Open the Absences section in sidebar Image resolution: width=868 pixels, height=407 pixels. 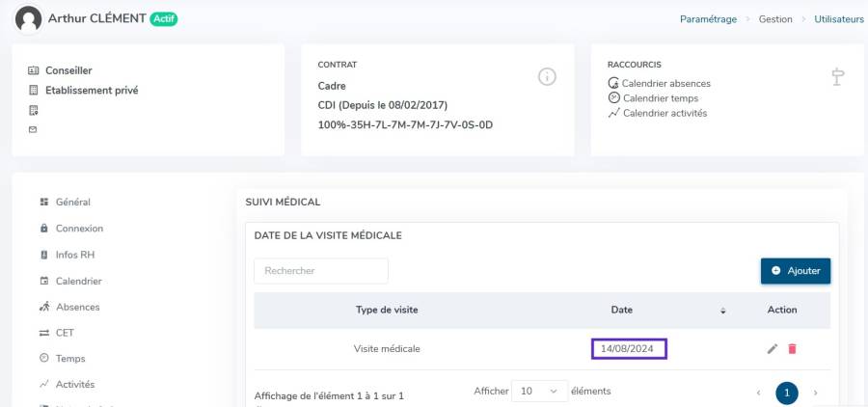77,307
